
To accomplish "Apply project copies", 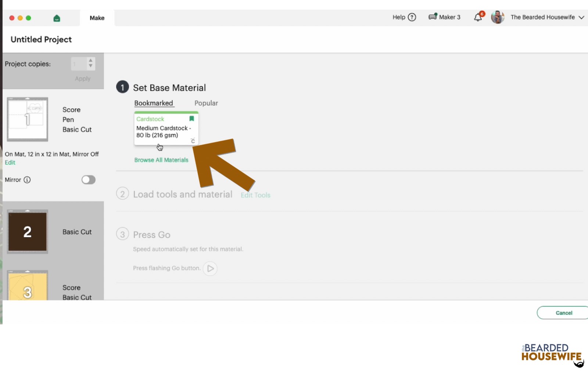I will (x=83, y=79).
